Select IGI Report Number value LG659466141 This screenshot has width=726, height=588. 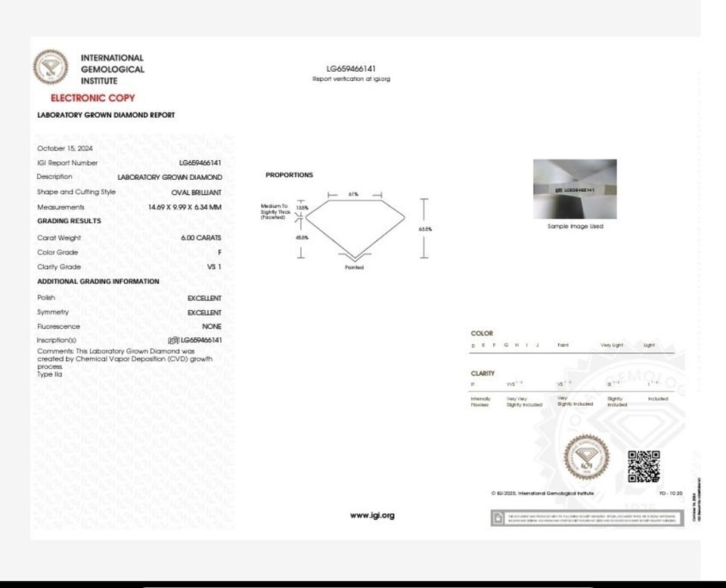tap(200, 162)
